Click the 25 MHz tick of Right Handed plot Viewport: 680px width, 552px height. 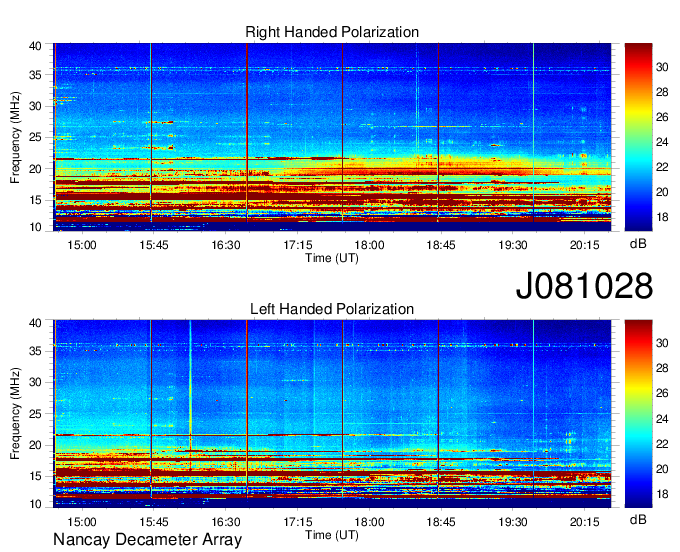(x=35, y=137)
